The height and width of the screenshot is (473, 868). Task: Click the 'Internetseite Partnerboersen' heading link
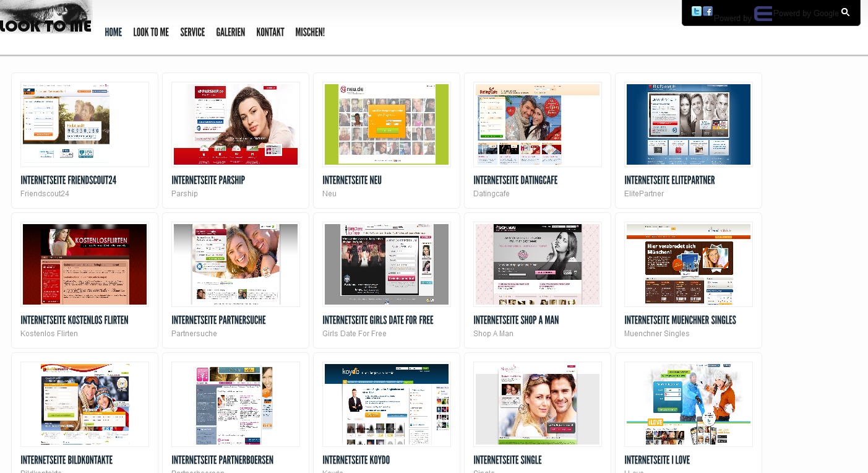222,460
